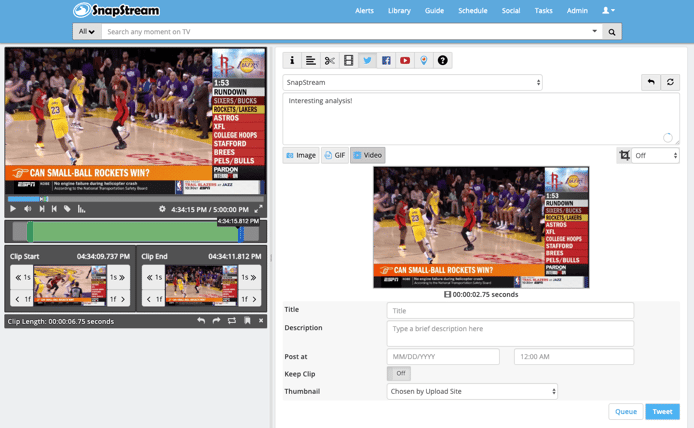Move Clip Start forward one frame
This screenshot has height=428, width=694.
[118, 299]
